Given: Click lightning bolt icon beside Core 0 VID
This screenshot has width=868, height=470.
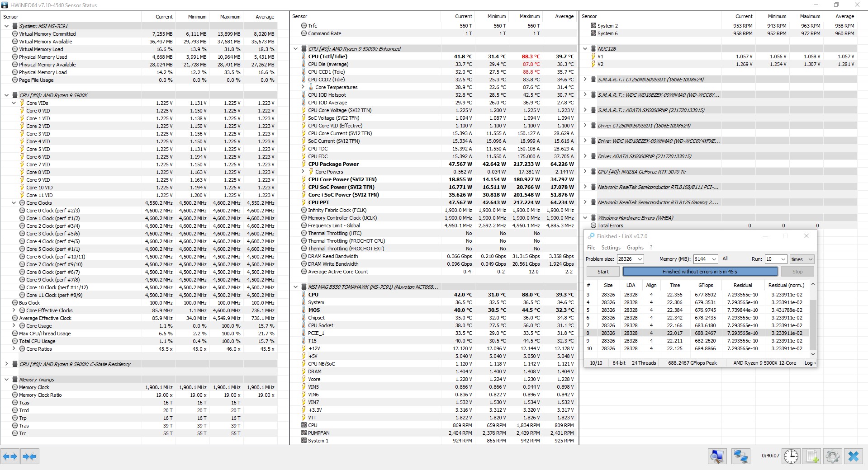Looking at the screenshot, I should click(22, 111).
